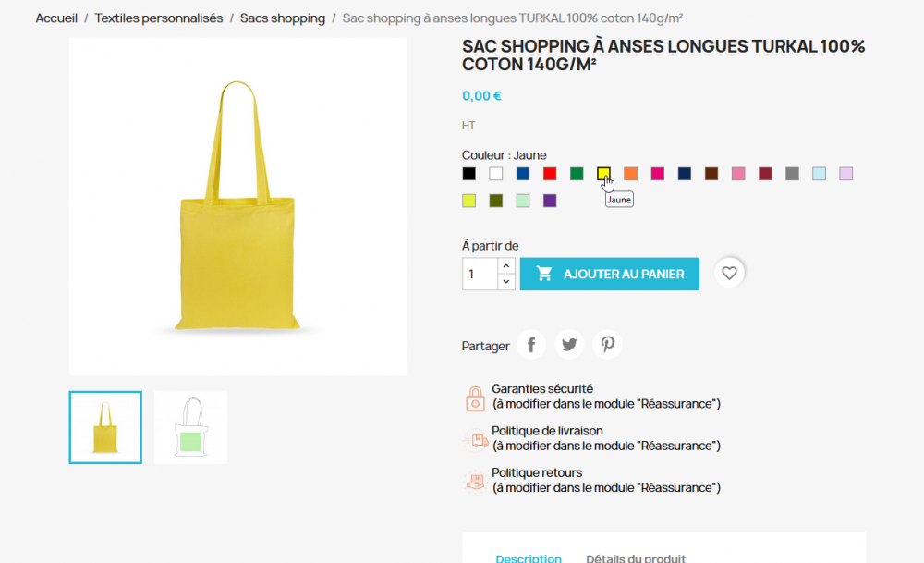Click the delivery policy truck icon

pos(475,439)
